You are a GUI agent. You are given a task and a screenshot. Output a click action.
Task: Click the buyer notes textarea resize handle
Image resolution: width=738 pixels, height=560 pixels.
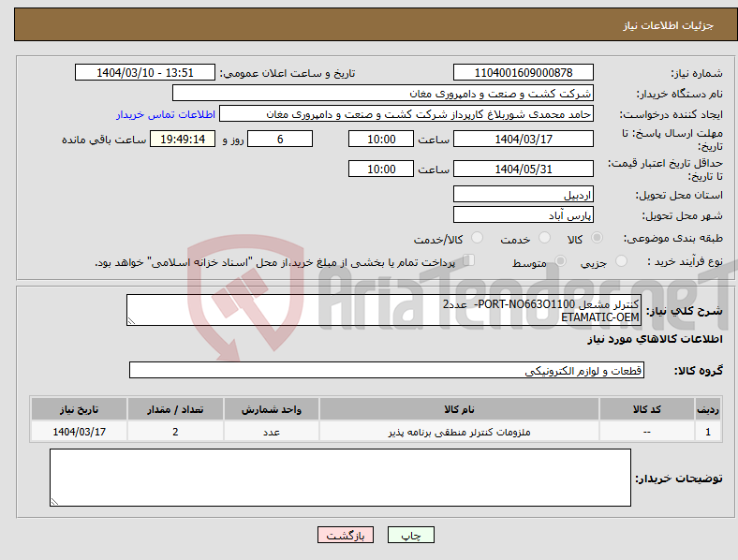click(x=54, y=502)
